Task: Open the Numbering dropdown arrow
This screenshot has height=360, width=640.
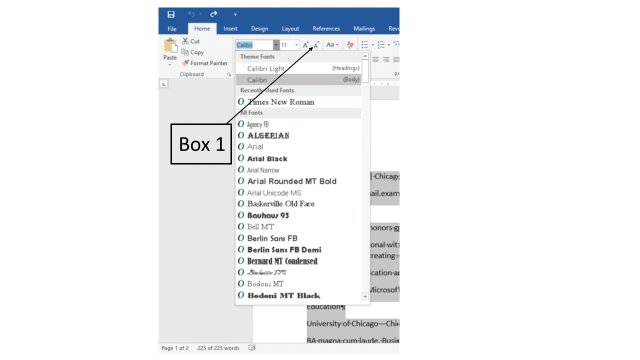Action: coord(389,45)
